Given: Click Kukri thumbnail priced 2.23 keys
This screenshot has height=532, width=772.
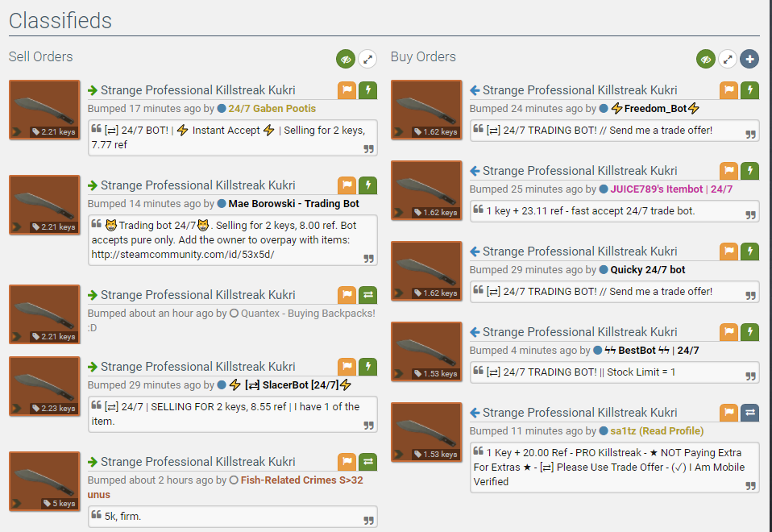Looking at the screenshot, I should (x=44, y=386).
